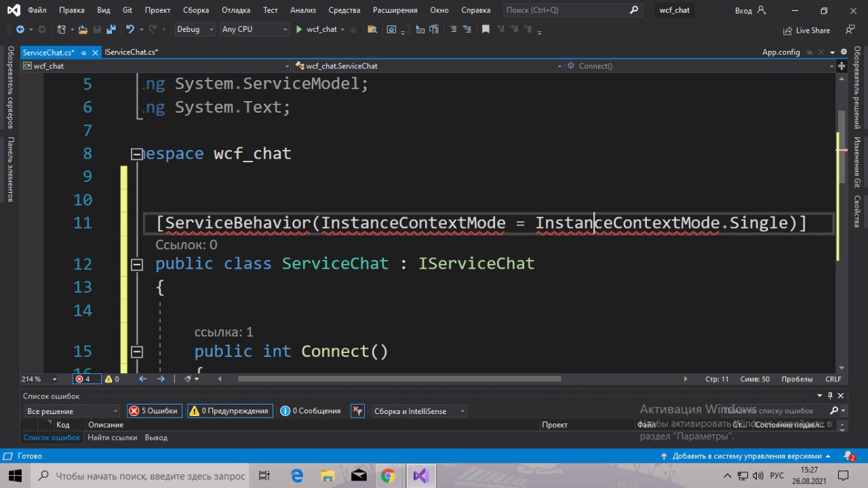Click error indicator showing 4 in editor status

87,379
